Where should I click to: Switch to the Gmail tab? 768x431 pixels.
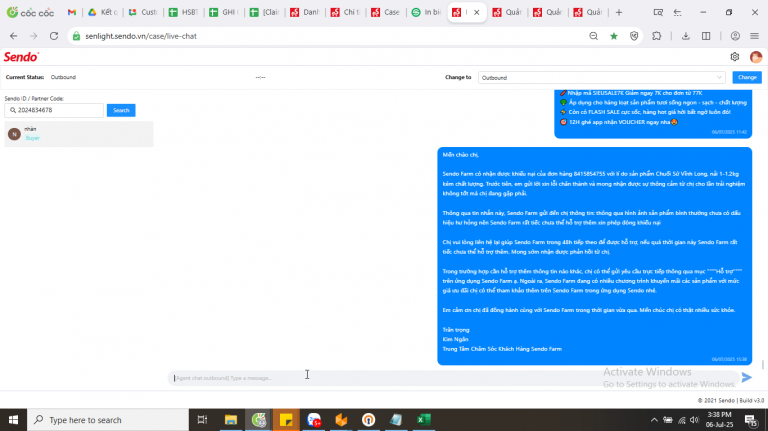72,12
